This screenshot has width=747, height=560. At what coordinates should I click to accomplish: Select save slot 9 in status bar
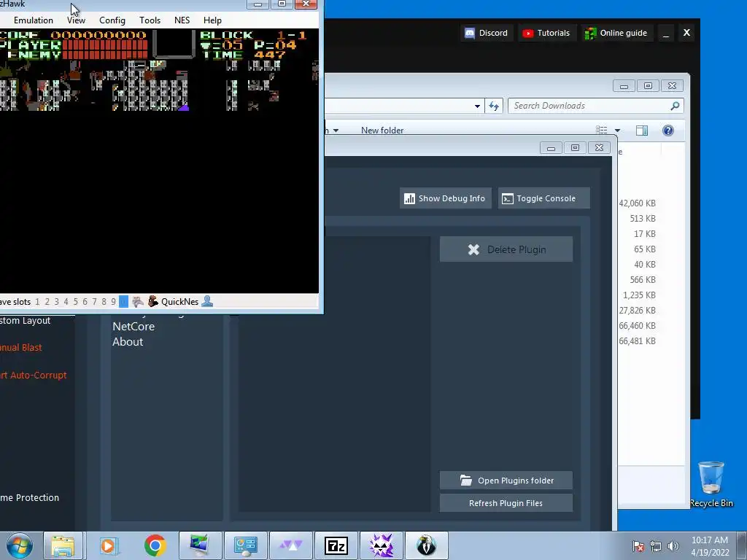[113, 301]
